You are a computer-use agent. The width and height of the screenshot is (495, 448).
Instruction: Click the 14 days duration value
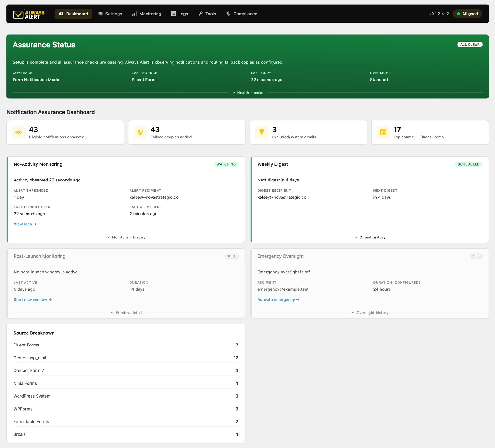point(137,289)
